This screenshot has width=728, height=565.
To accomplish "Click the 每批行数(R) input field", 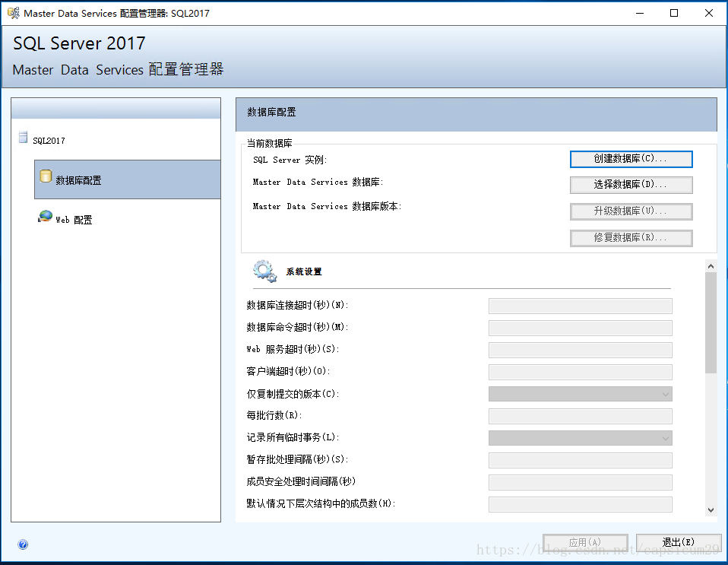I will [581, 416].
